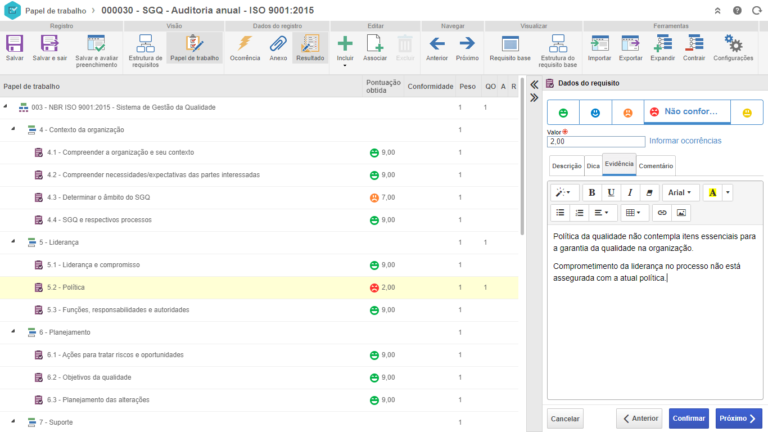Select the green smiley conformity rating

(563, 113)
